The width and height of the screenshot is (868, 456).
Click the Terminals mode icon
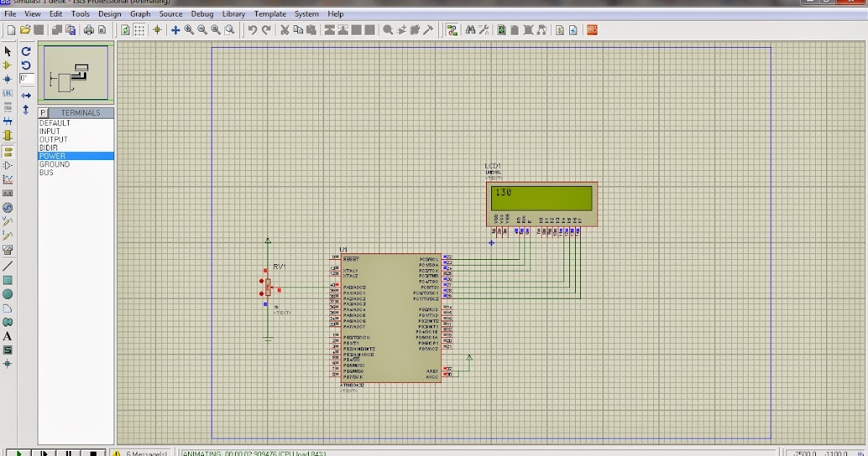[8, 151]
